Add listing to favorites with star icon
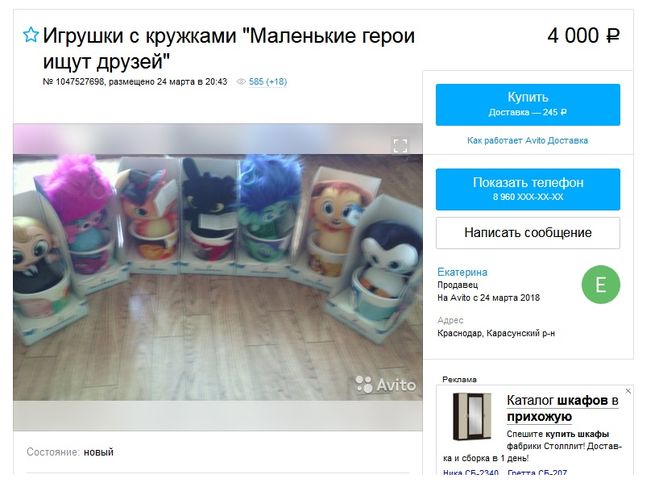The width and height of the screenshot is (659, 487). 31,34
